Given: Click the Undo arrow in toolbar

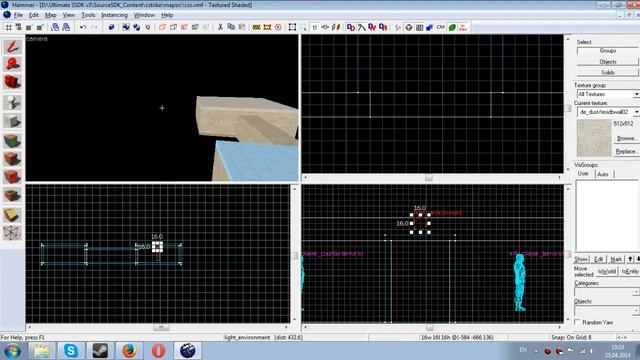Looking at the screenshot, I should pos(83,27).
